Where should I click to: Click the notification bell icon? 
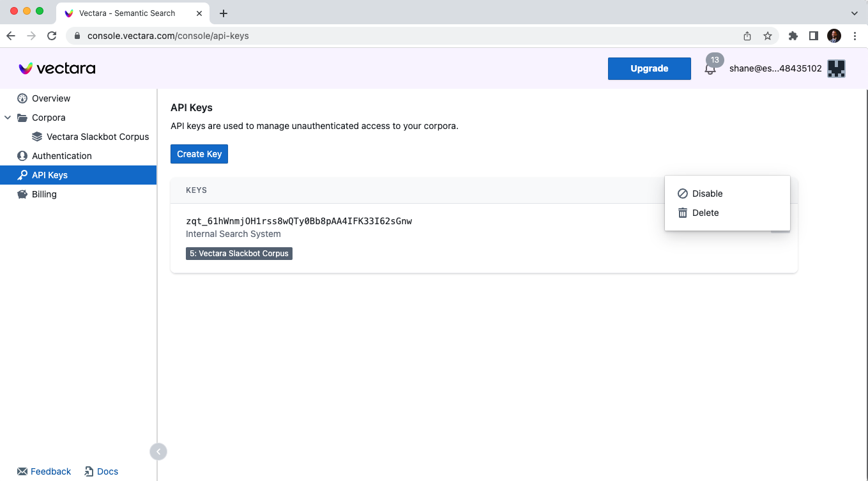[x=710, y=68]
